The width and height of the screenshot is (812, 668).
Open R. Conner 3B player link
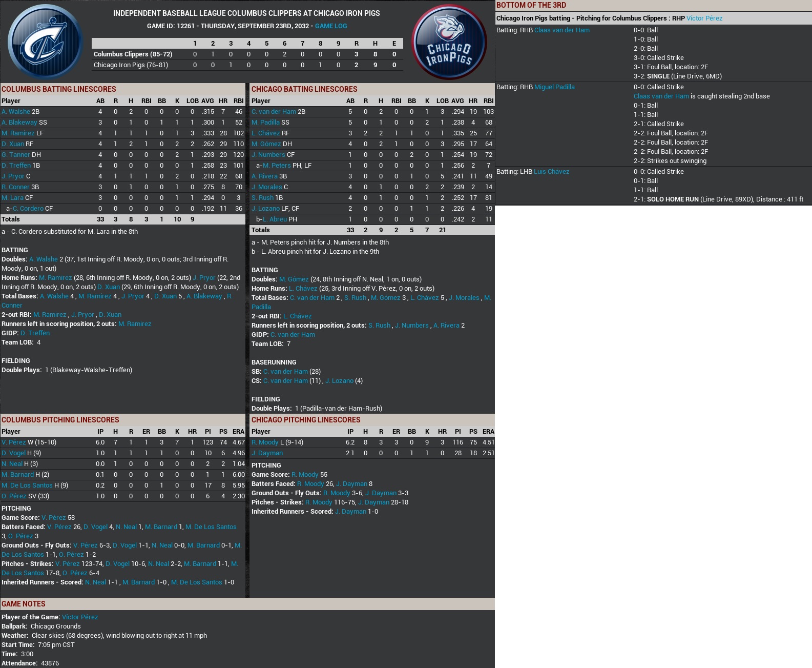click(16, 187)
